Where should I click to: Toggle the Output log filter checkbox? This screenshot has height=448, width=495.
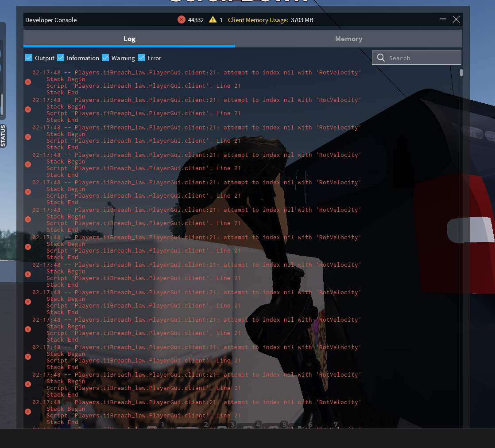pos(29,58)
